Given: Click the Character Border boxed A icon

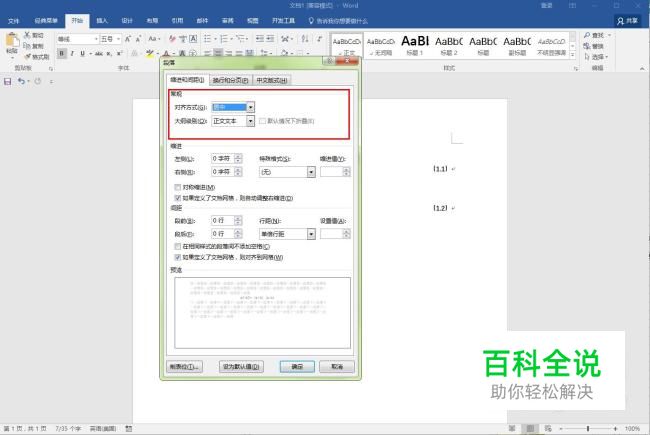Looking at the screenshot, I should pyautogui.click(x=193, y=39).
